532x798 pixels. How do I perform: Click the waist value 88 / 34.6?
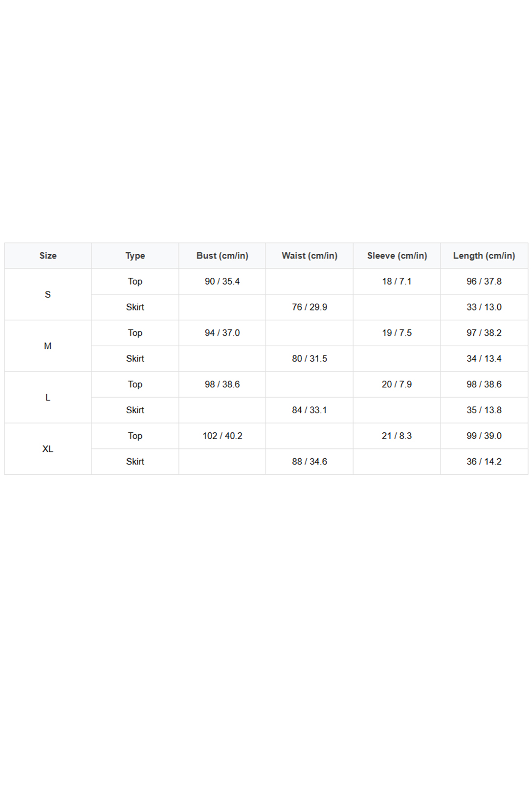pos(310,462)
